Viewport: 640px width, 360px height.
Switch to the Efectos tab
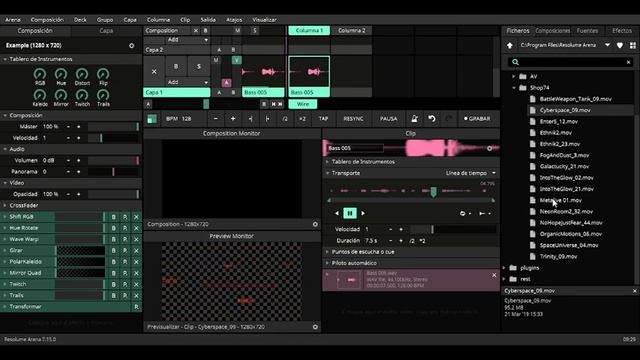tap(622, 31)
